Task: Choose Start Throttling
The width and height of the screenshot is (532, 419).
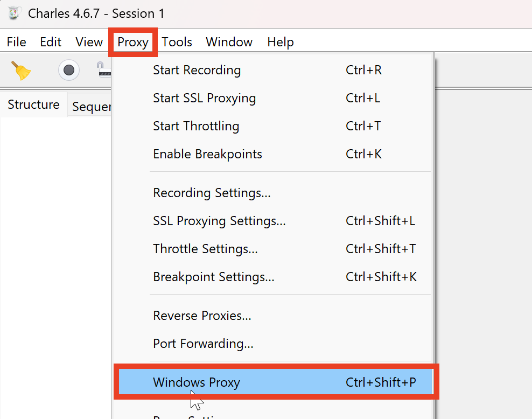Action: click(x=273, y=126)
